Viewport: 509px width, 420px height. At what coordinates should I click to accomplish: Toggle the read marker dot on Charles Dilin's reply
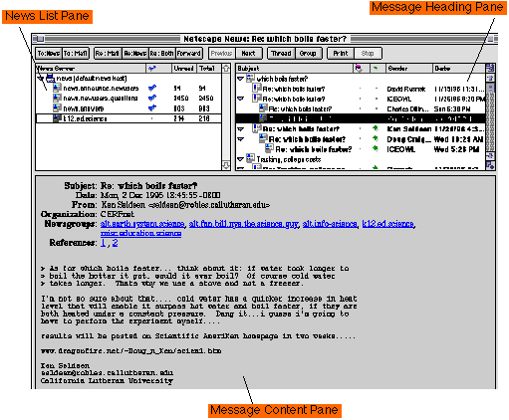pos(377,108)
